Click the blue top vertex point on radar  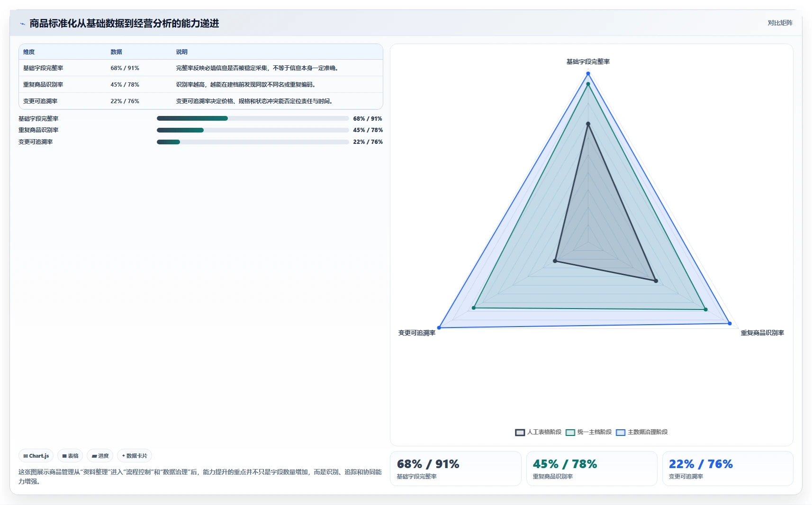(588, 73)
